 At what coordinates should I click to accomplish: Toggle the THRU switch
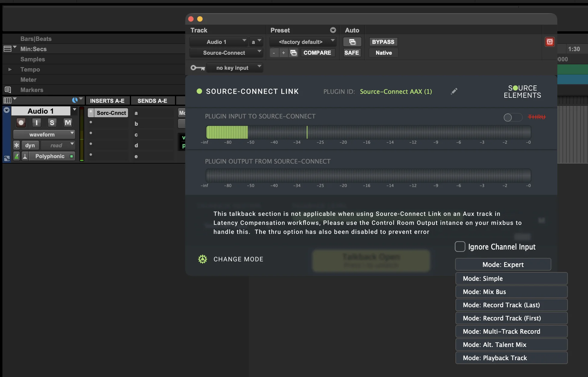pos(513,117)
